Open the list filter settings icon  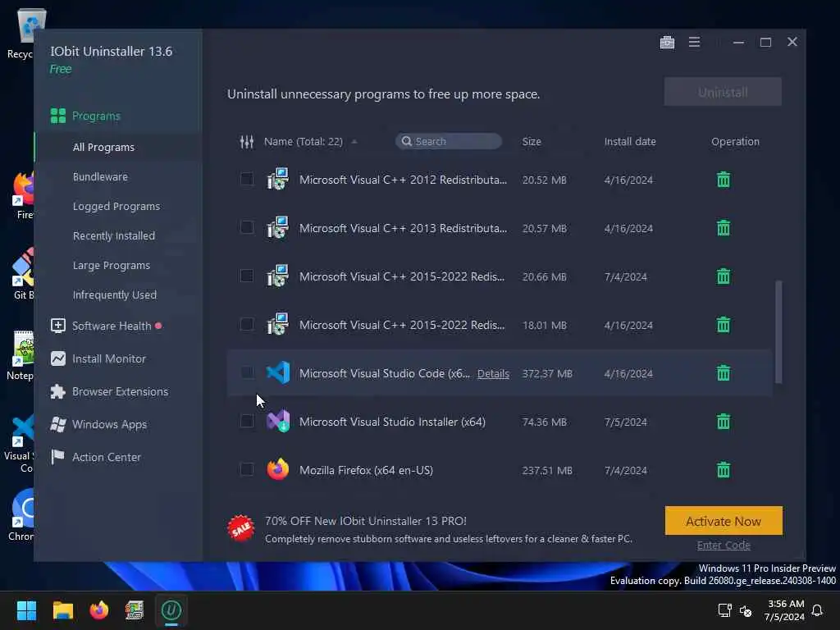(x=246, y=141)
